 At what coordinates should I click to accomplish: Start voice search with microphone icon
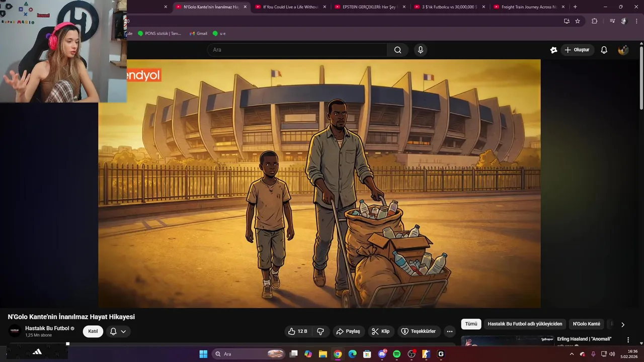[421, 50]
